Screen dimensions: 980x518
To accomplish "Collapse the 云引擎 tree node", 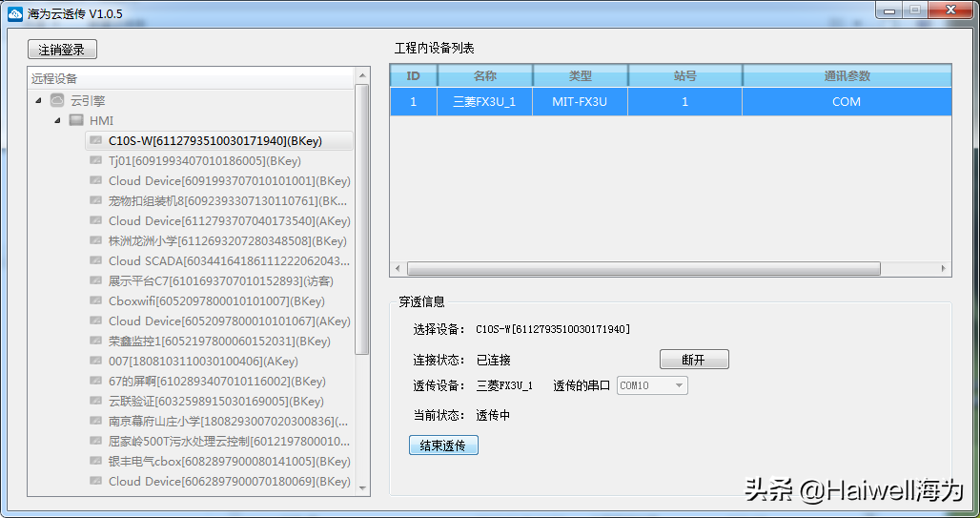I will [38, 100].
